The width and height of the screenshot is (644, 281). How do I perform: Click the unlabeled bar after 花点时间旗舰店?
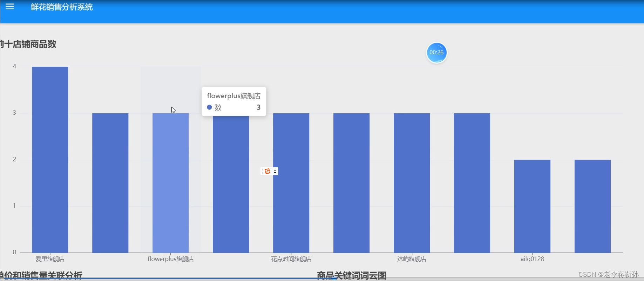click(352, 183)
